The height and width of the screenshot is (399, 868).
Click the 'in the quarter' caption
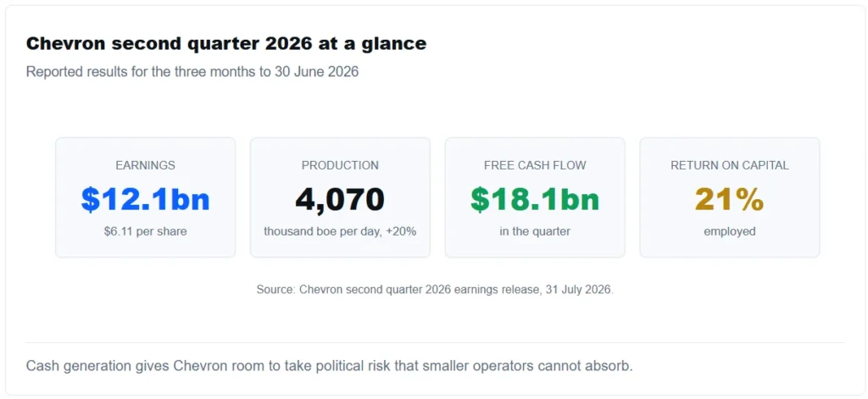coord(535,231)
